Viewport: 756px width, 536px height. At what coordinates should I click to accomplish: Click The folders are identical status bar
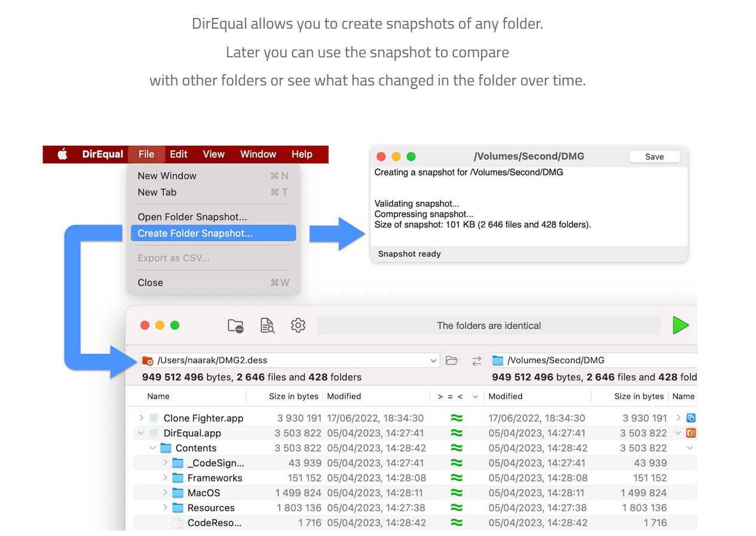[489, 326]
